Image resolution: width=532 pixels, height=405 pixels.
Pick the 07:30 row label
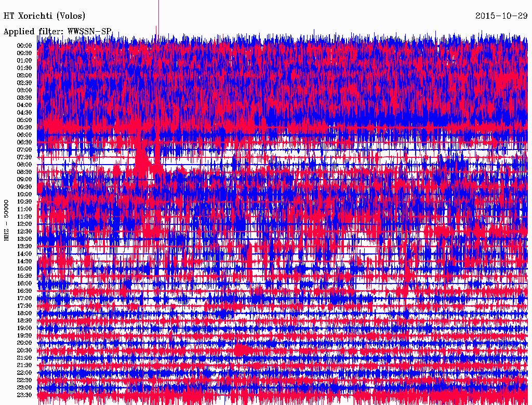click(x=24, y=157)
